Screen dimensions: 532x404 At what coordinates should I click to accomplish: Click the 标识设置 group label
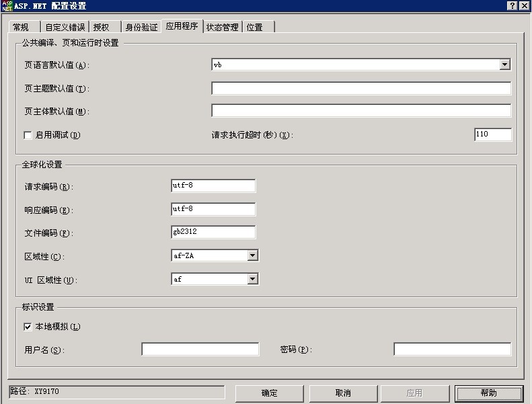[x=38, y=307]
